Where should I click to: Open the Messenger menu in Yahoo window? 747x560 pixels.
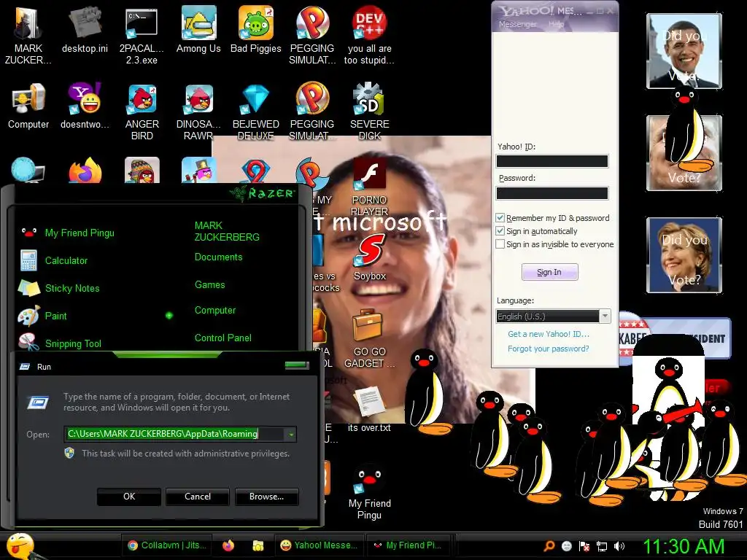[517, 24]
